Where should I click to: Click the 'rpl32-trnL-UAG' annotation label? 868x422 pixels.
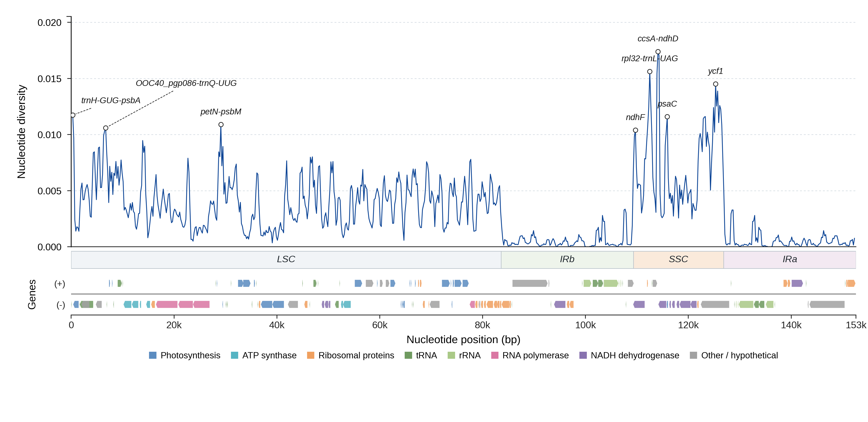[x=650, y=59]
